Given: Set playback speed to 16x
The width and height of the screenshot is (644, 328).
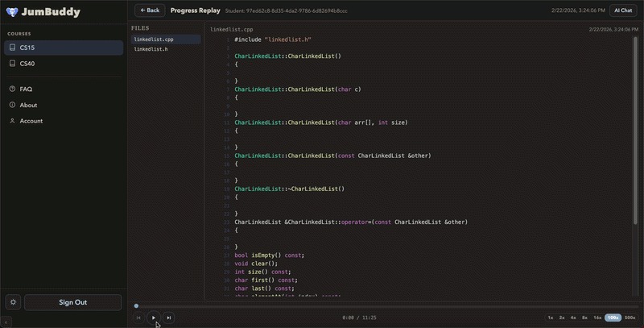Looking at the screenshot, I should pyautogui.click(x=597, y=318).
